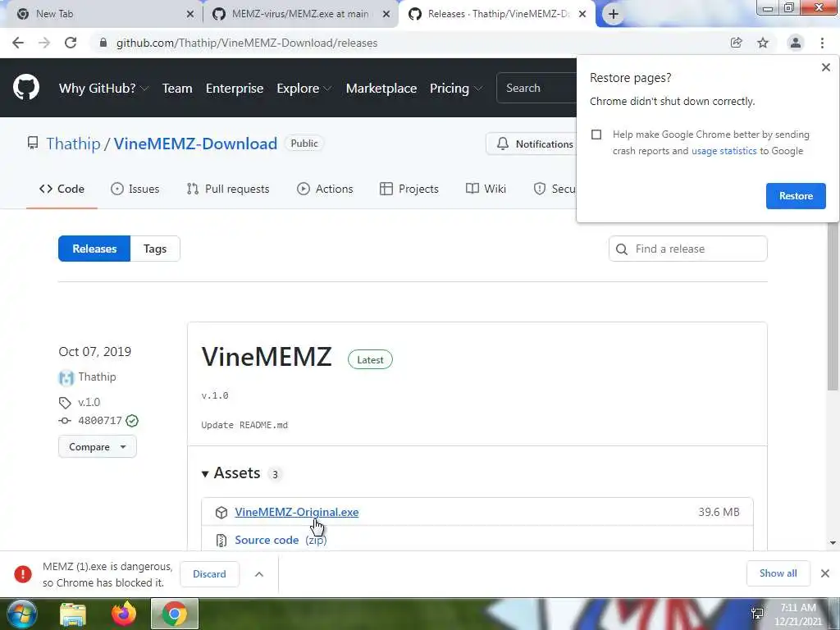Click the padlock site info icon
840x630 pixels.
pos(103,43)
